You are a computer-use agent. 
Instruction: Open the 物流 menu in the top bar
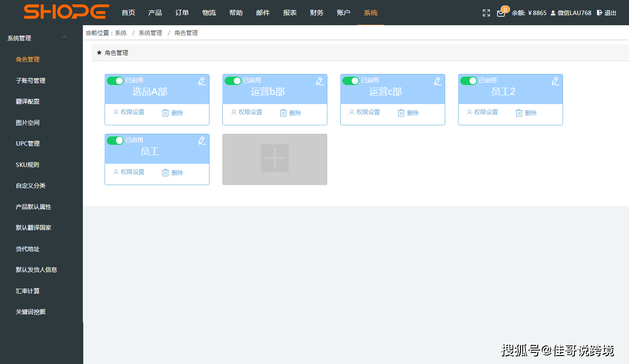[x=209, y=13]
